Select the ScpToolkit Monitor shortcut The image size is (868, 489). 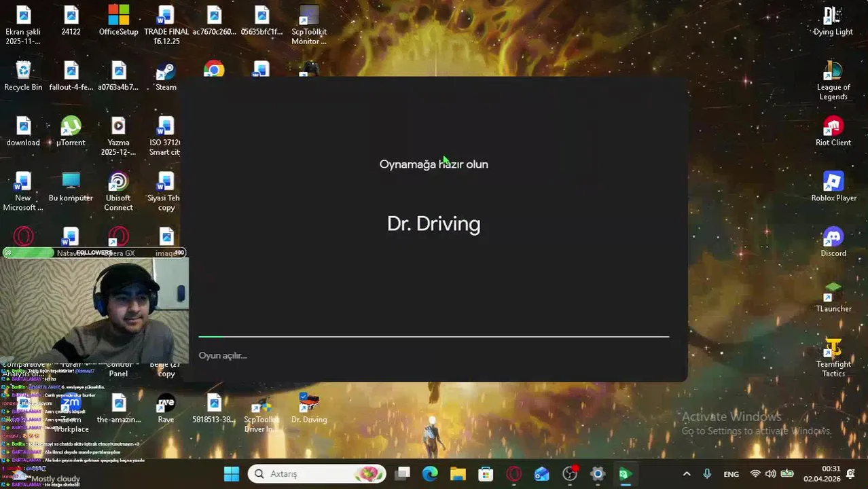point(309,25)
